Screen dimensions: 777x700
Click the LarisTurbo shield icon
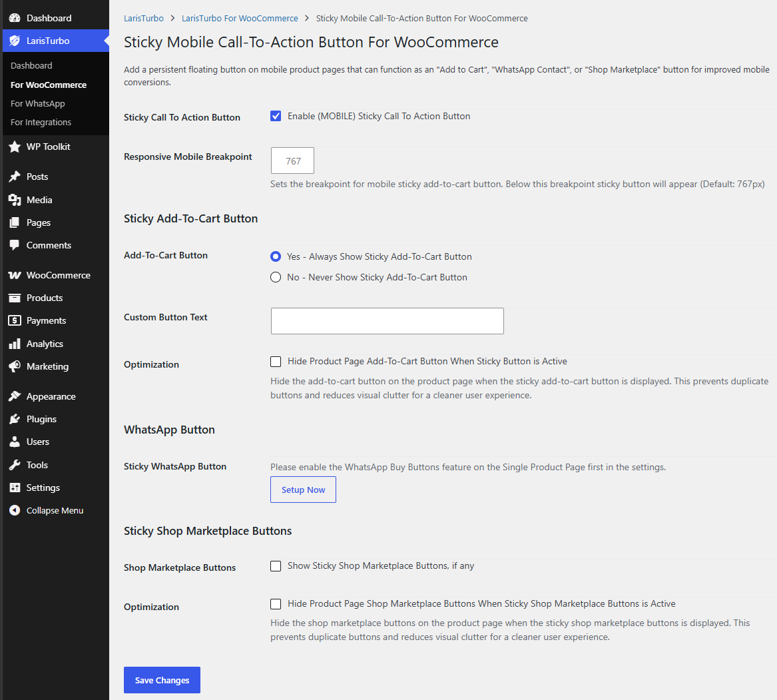point(15,41)
